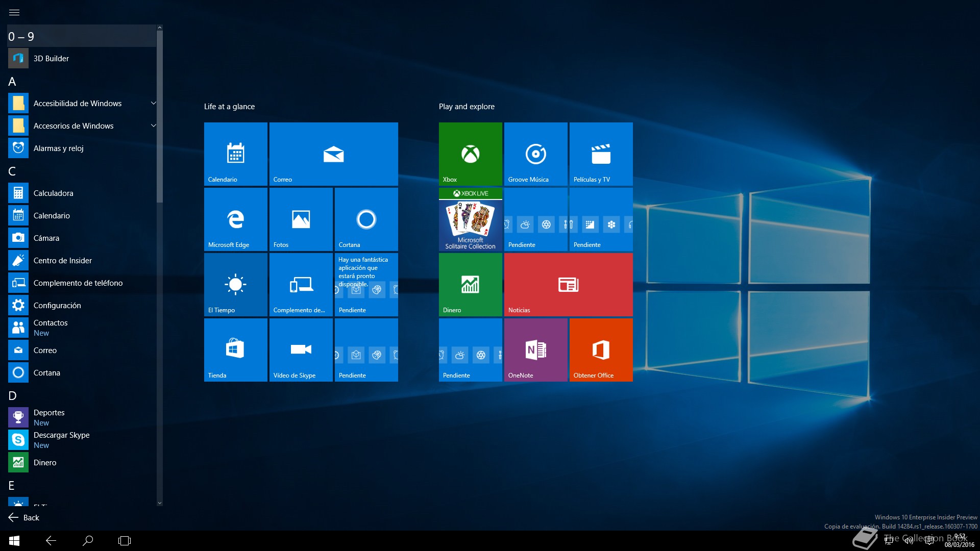
Task: Click the Obtener Office tile
Action: tap(601, 350)
